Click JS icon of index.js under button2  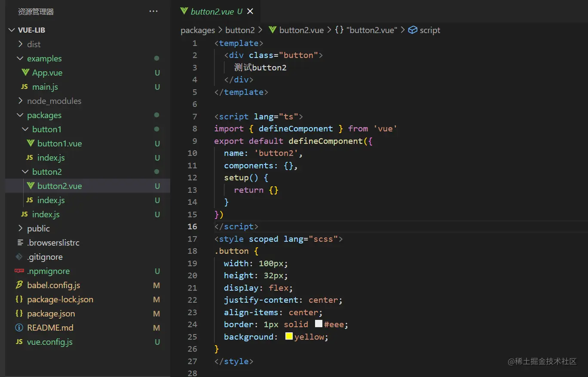coord(30,200)
